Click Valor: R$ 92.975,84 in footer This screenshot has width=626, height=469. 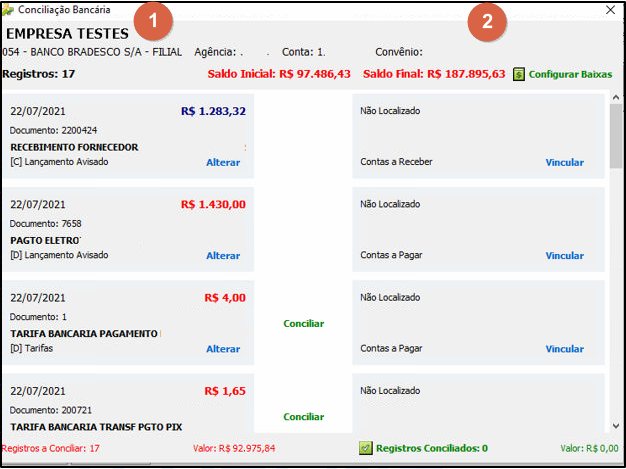click(234, 449)
